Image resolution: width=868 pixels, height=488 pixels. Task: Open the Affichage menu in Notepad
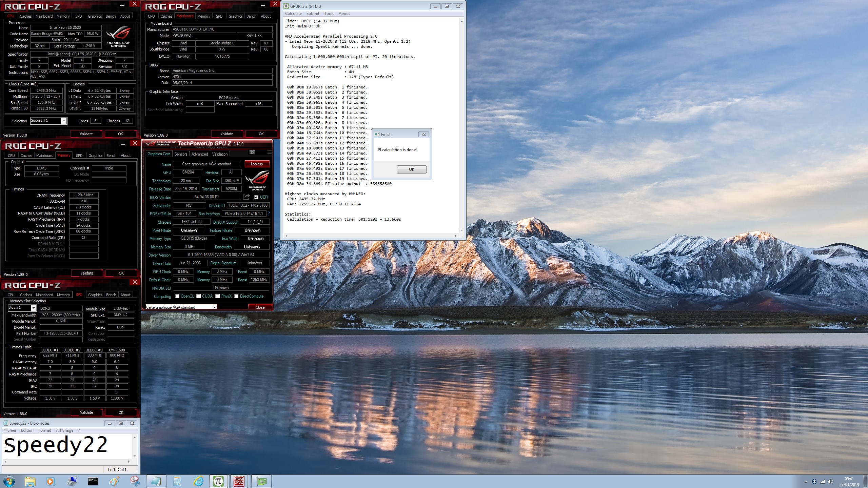(64, 430)
